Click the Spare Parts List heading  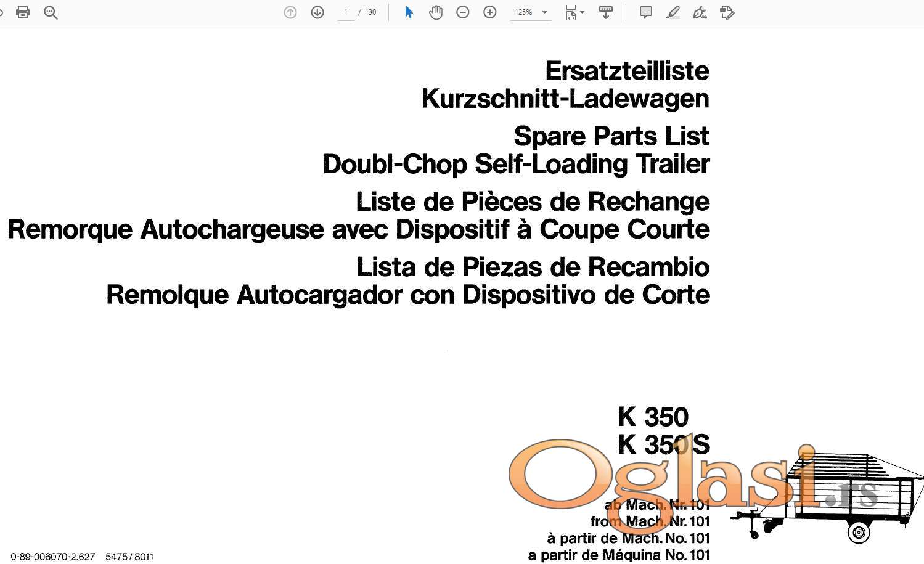pos(611,136)
